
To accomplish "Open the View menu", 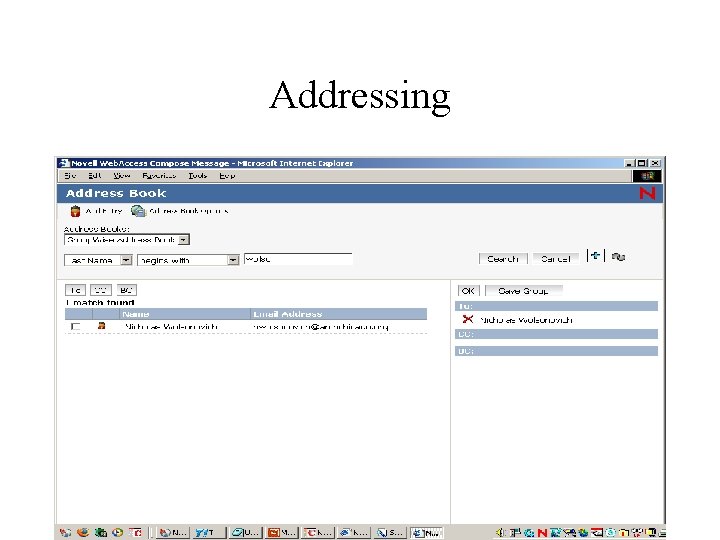I will coord(122,176).
